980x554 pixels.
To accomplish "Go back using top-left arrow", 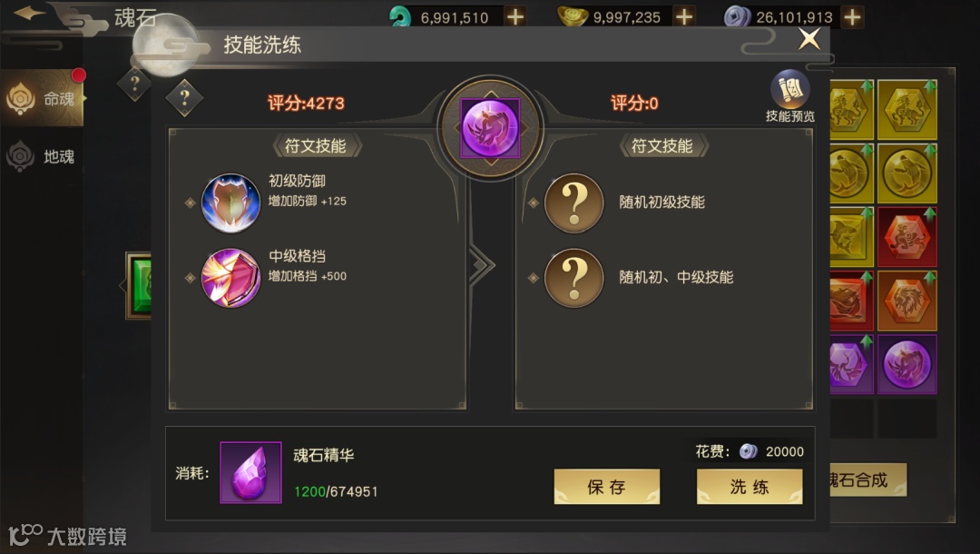I will 29,13.
